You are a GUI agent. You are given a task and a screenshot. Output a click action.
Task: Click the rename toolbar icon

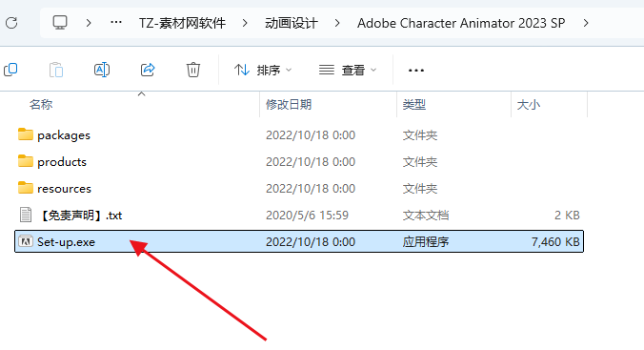tap(101, 70)
